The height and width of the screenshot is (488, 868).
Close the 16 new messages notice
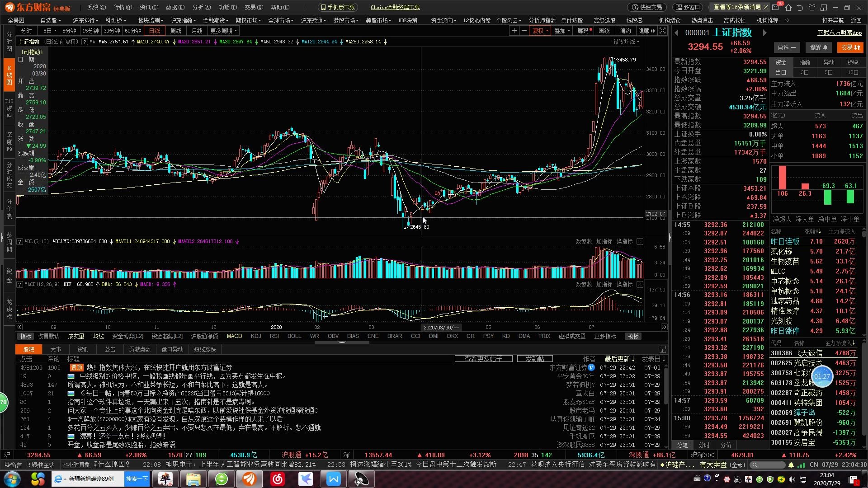[x=765, y=7]
